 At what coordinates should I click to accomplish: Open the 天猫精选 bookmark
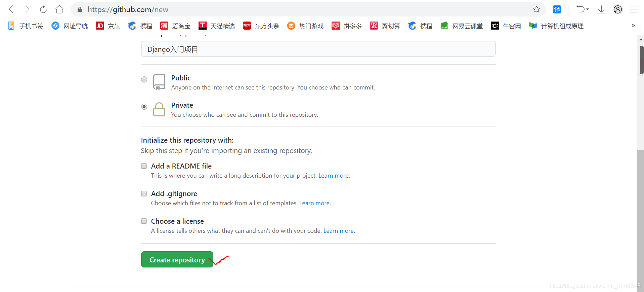pyautogui.click(x=217, y=26)
